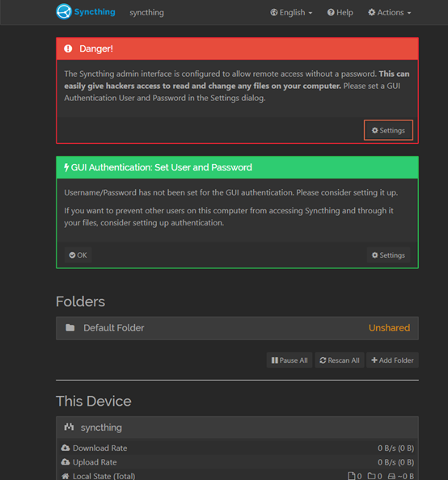
Task: Click the Local State (Total) label
Action: (104, 476)
